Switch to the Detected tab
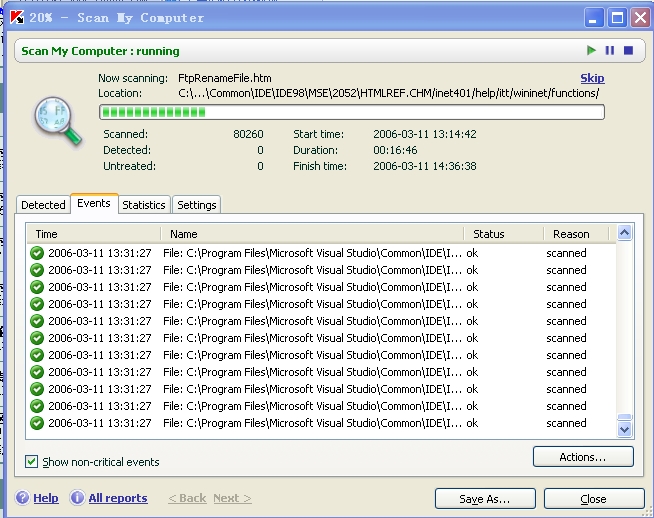654x518 pixels. coord(43,205)
